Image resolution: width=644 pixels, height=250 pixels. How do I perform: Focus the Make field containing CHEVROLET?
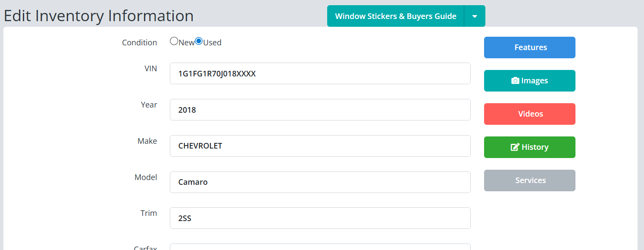(320, 146)
